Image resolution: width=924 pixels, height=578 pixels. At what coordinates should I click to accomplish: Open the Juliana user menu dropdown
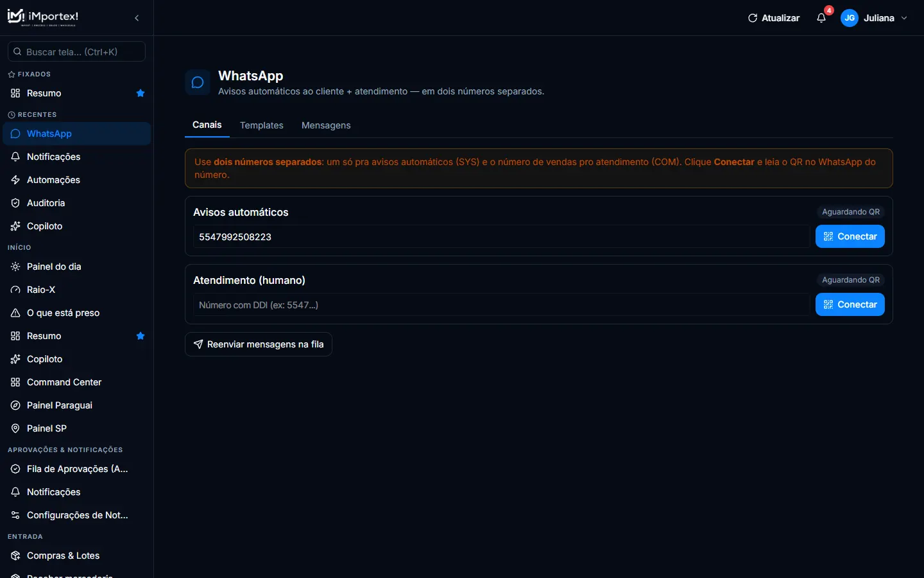(875, 18)
